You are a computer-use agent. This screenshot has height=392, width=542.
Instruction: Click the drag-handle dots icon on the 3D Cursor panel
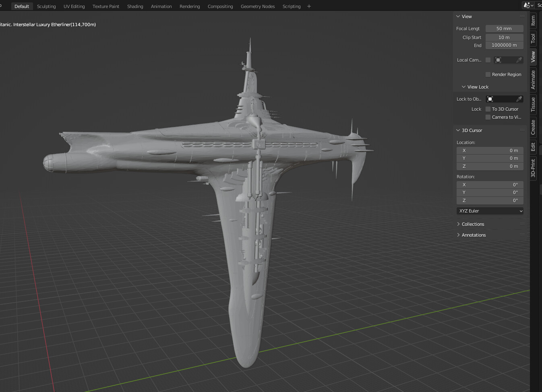coord(522,130)
